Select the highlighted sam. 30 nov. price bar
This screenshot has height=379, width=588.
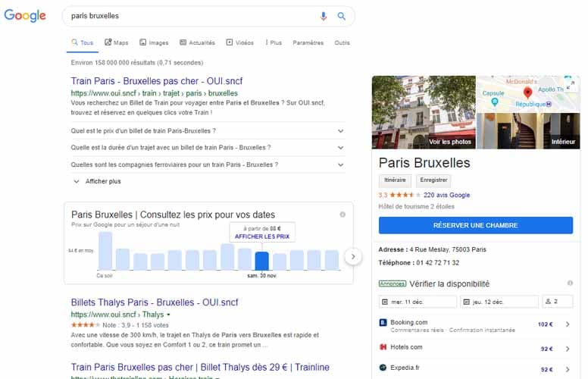(261, 261)
